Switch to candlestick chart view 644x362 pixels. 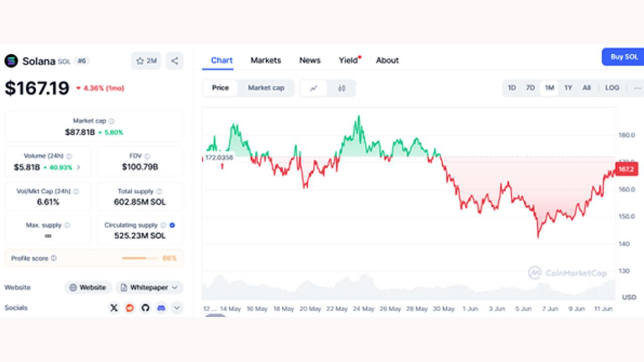[342, 88]
